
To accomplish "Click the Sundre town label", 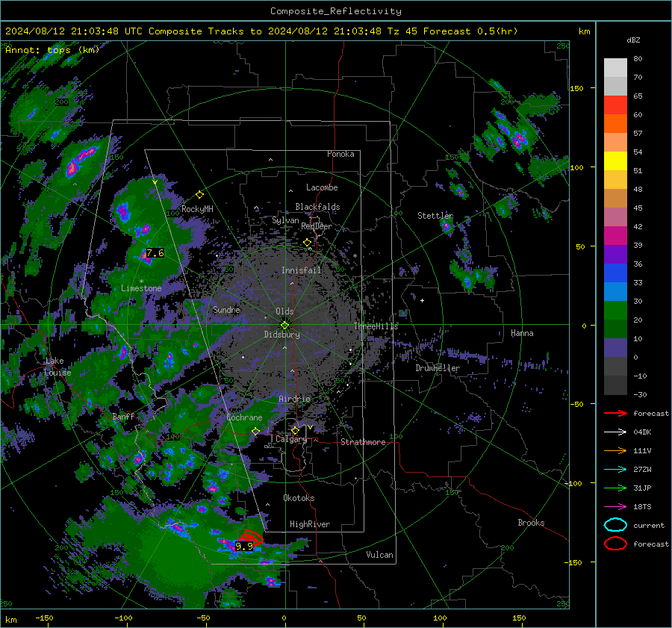I will click(x=226, y=309).
